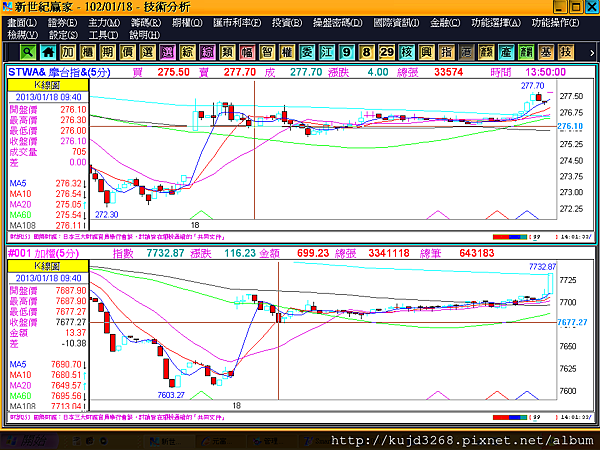
Task: Open the 說明(H) help menu
Action: [x=144, y=35]
